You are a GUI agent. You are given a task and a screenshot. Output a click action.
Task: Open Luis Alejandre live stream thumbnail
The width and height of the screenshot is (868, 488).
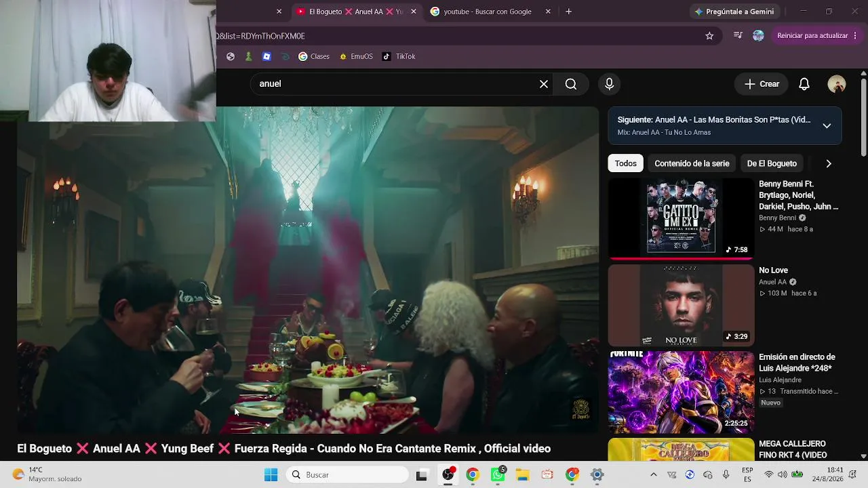pyautogui.click(x=681, y=392)
